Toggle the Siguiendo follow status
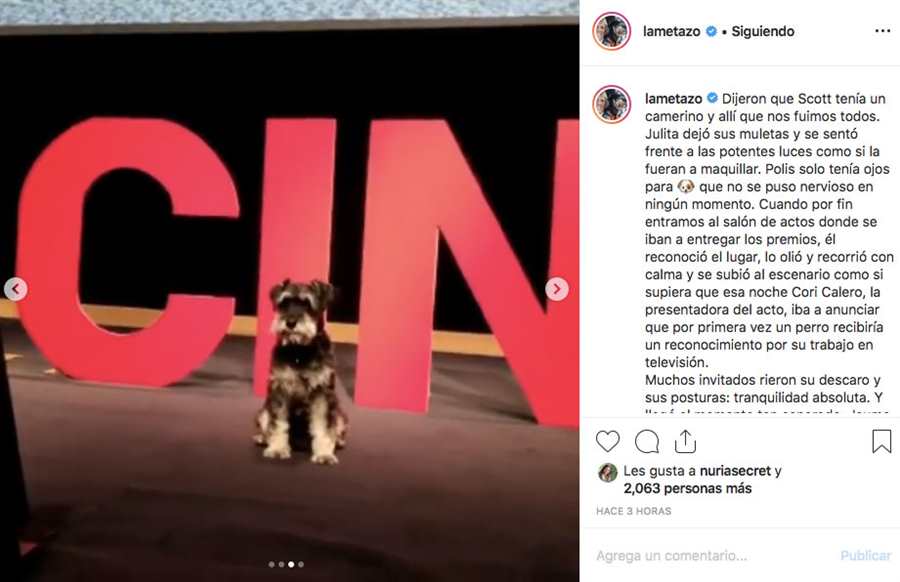Image resolution: width=900 pixels, height=582 pixels. [763, 31]
